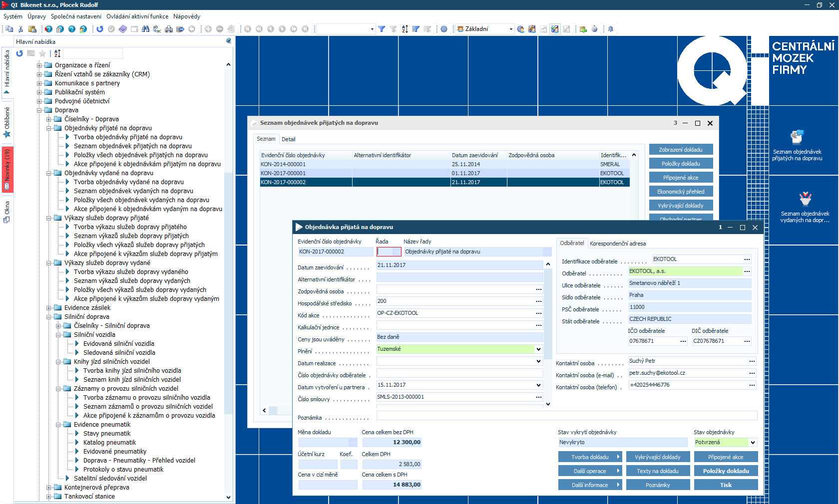This screenshot has height=504, width=839.
Task: Open the Nápovědy menu
Action: pos(186,16)
